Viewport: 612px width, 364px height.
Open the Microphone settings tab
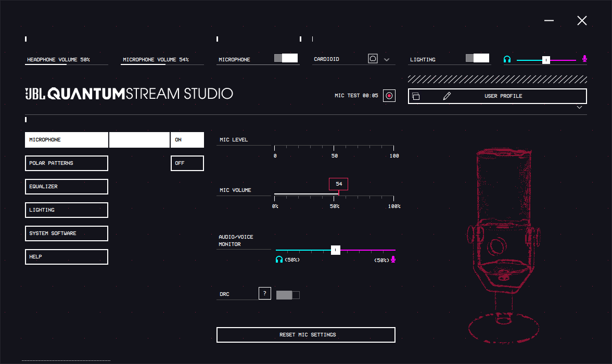67,140
